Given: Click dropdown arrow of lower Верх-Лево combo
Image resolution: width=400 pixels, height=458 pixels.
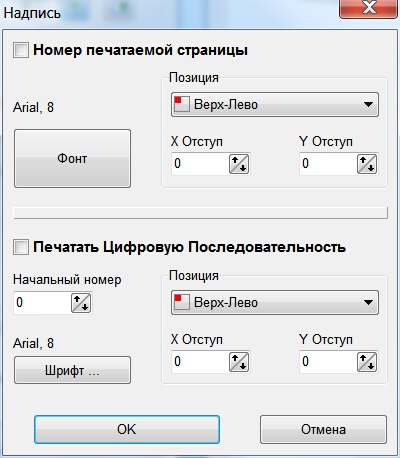Looking at the screenshot, I should [368, 303].
